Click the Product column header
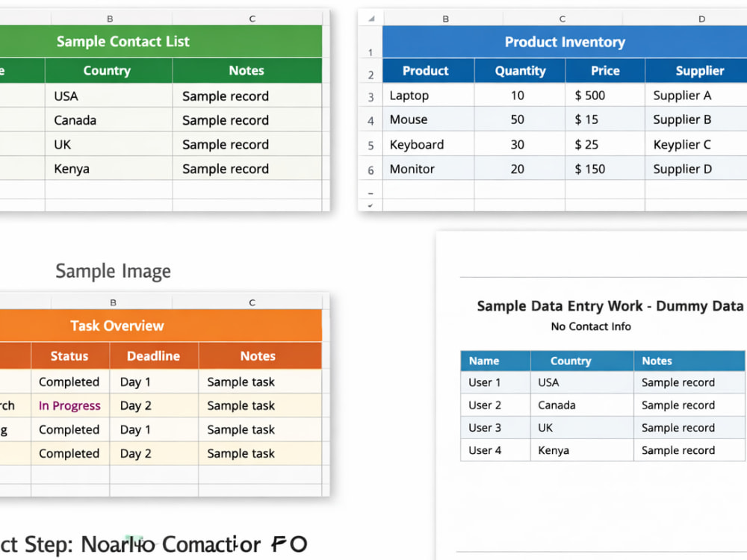The height and width of the screenshot is (560, 747). 428,71
